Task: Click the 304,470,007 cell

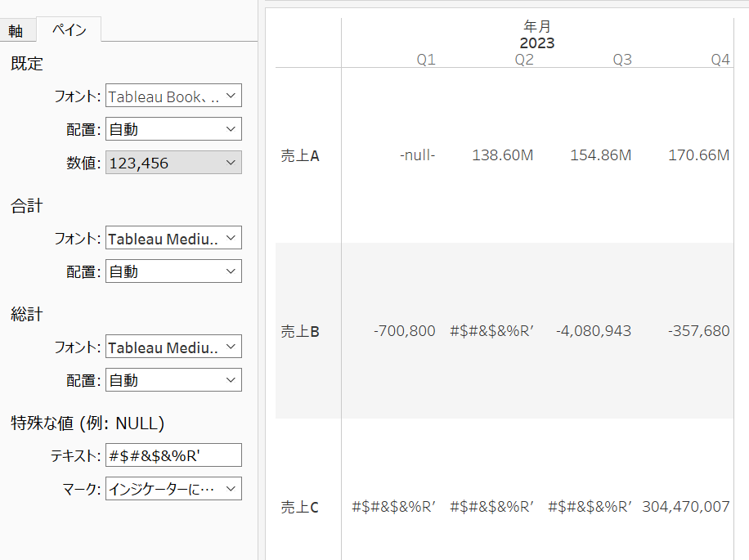Action: click(x=686, y=507)
